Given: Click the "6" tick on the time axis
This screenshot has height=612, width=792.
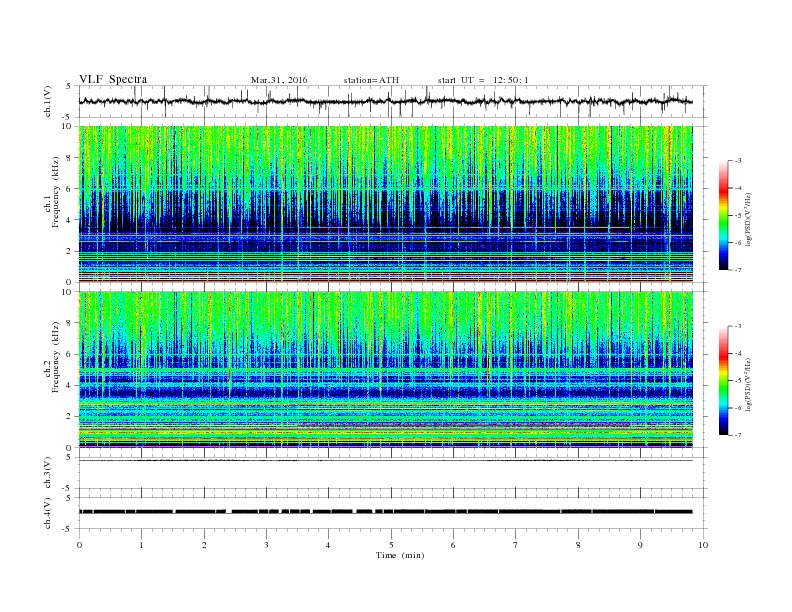Looking at the screenshot, I should (x=454, y=545).
